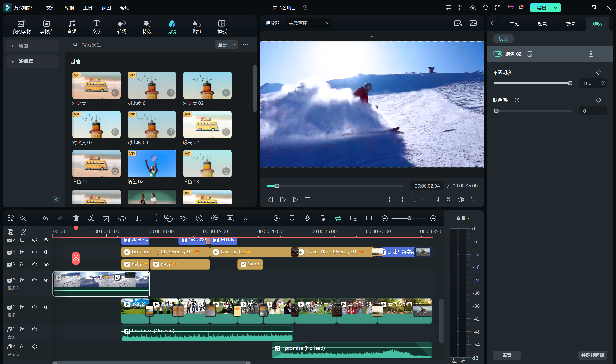Lock video track 1

click(x=22, y=307)
